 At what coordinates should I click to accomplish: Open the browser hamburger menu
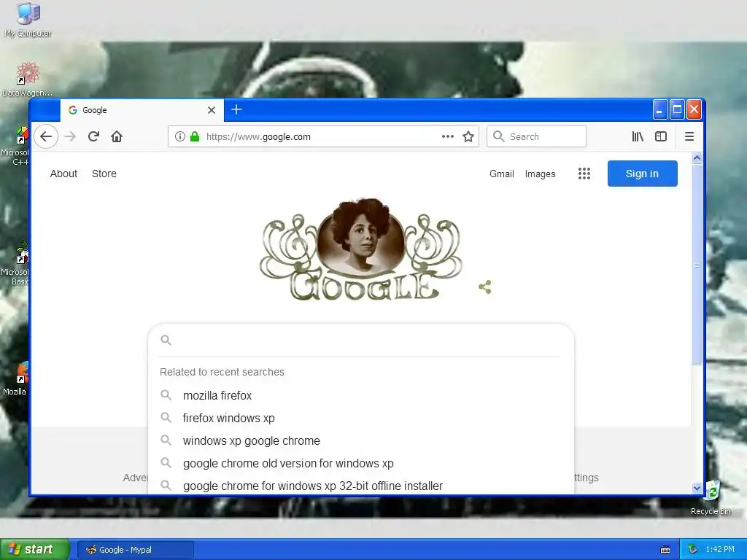pyautogui.click(x=689, y=136)
